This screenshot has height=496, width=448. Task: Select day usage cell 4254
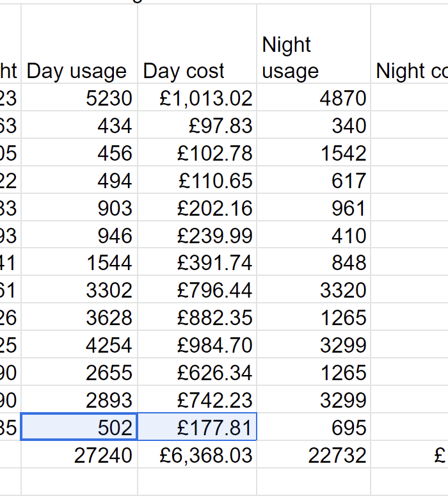click(x=79, y=345)
